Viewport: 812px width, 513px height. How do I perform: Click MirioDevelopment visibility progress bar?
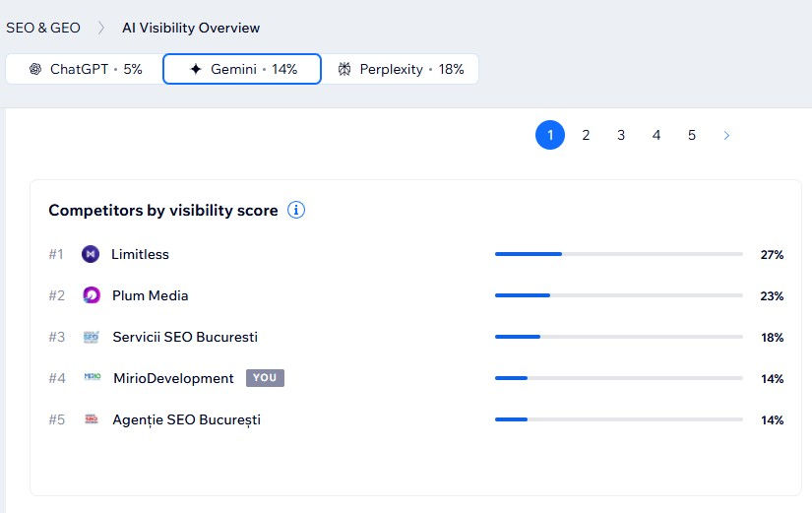click(619, 378)
